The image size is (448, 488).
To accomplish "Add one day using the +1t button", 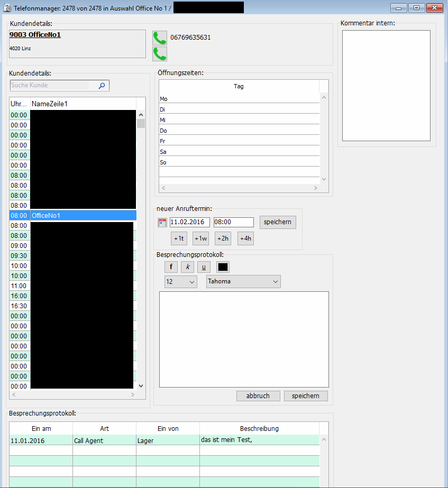I will point(178,238).
